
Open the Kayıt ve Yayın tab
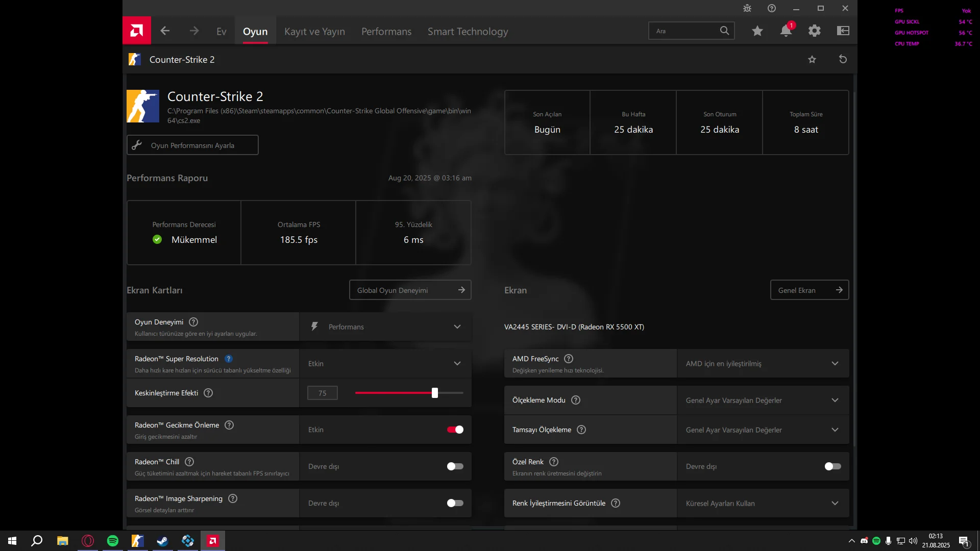pos(314,31)
